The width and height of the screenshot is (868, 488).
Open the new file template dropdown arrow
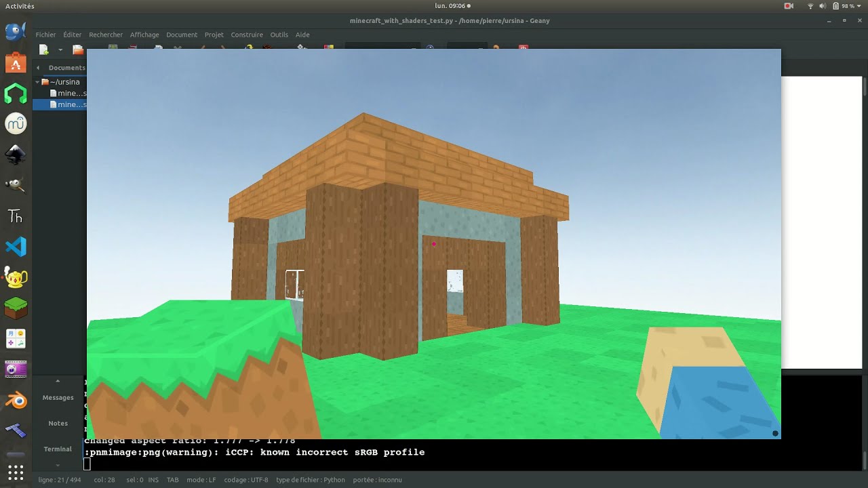[60, 49]
